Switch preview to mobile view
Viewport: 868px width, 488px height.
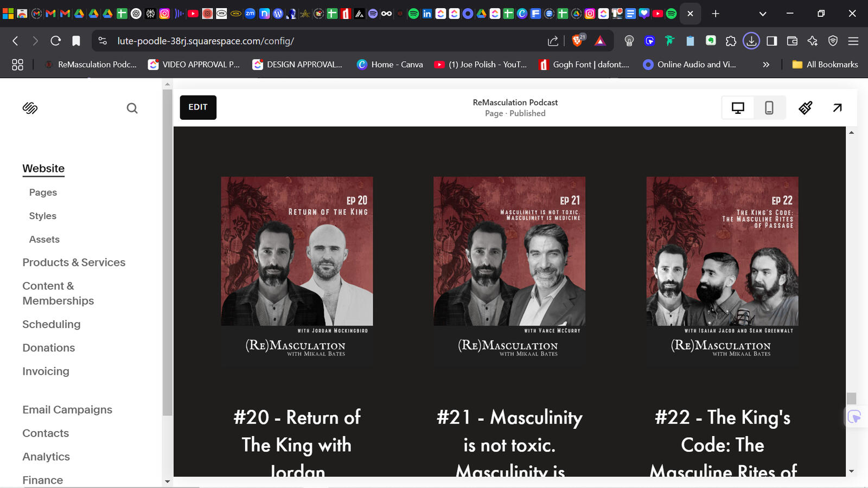click(x=769, y=108)
